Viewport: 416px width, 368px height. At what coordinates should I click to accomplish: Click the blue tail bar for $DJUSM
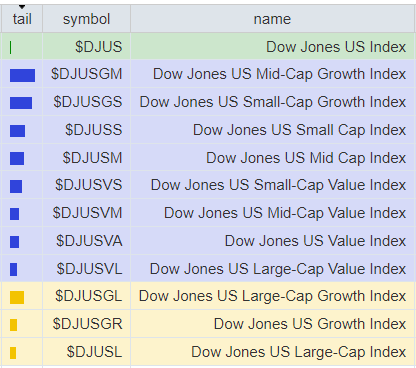(x=17, y=158)
